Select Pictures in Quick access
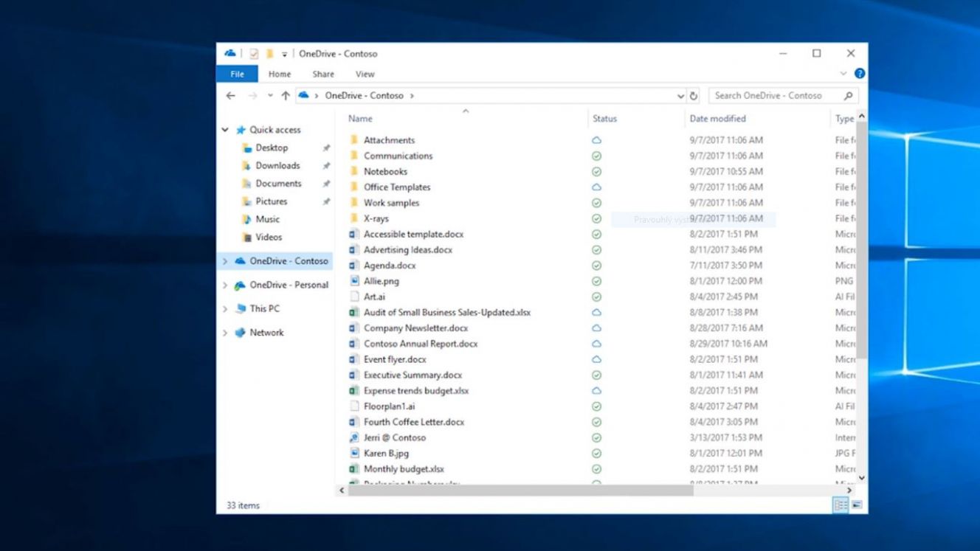 click(272, 201)
